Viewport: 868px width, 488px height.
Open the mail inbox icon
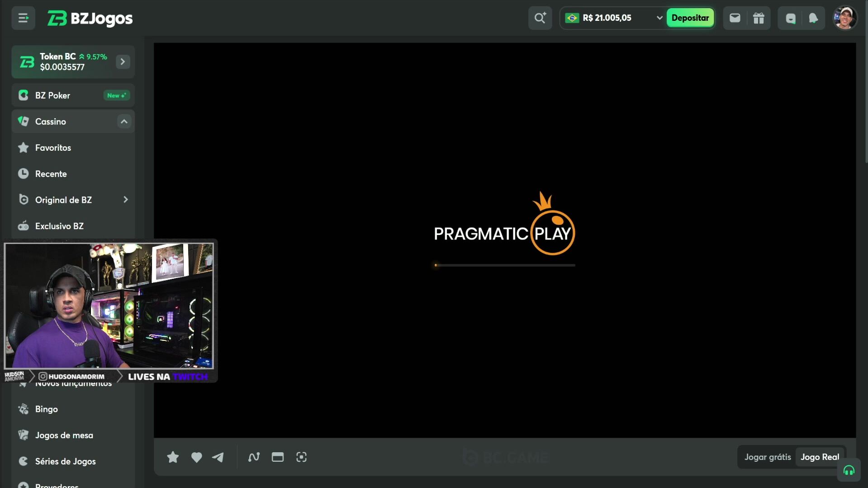tap(735, 18)
